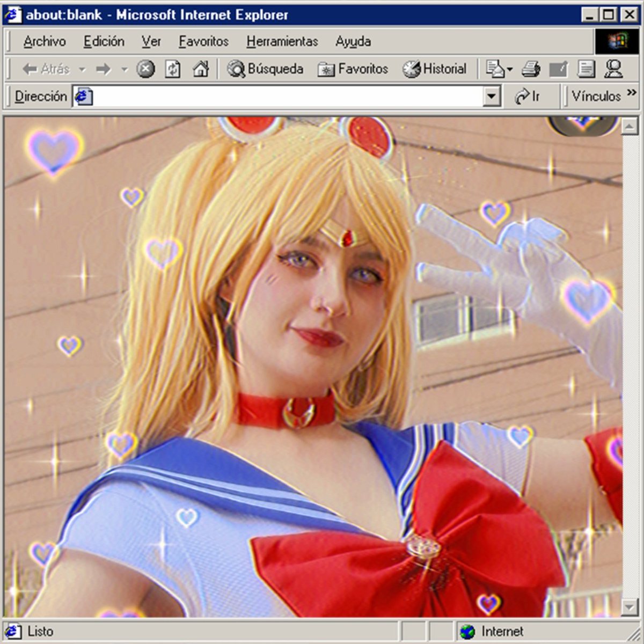Image resolution: width=644 pixels, height=644 pixels.
Task: Click the forward arrow button
Action: [x=103, y=69]
